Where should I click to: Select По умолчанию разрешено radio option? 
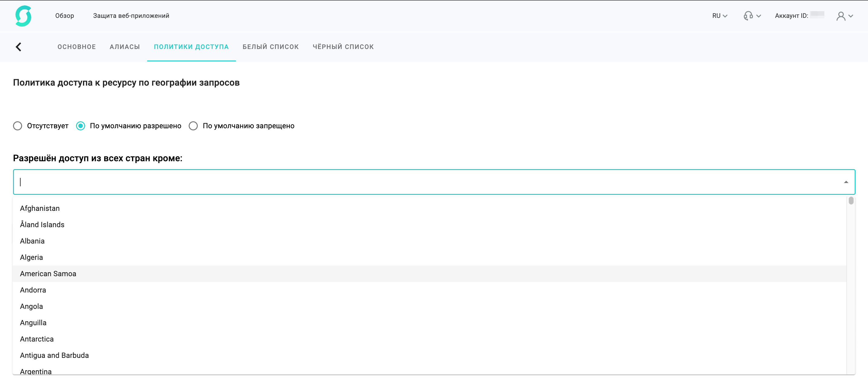(81, 126)
